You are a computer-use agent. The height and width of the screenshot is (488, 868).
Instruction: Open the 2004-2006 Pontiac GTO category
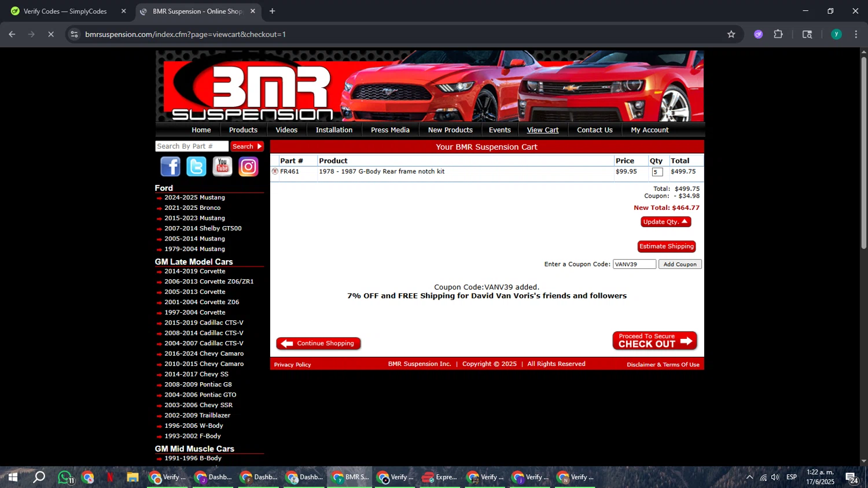click(x=200, y=395)
